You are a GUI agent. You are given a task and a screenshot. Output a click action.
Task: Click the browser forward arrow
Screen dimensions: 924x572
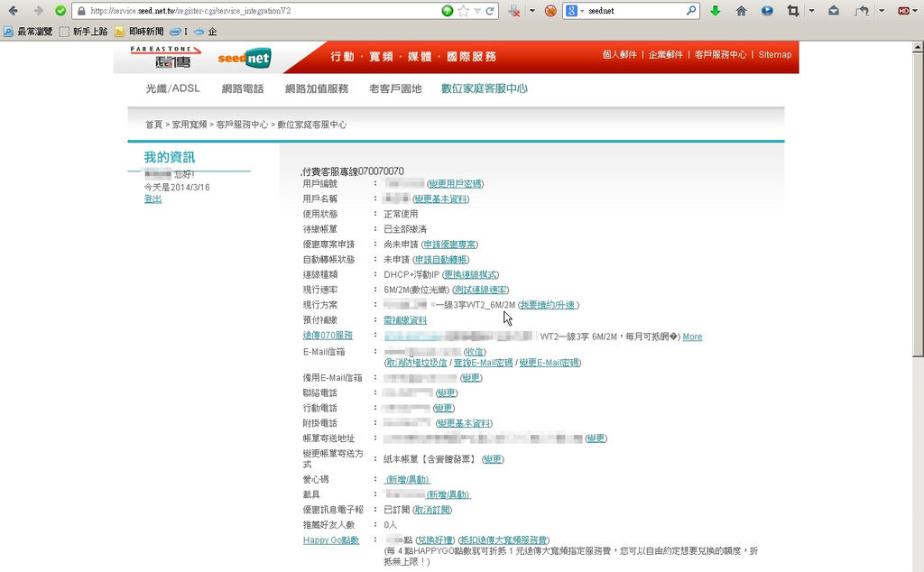point(38,11)
